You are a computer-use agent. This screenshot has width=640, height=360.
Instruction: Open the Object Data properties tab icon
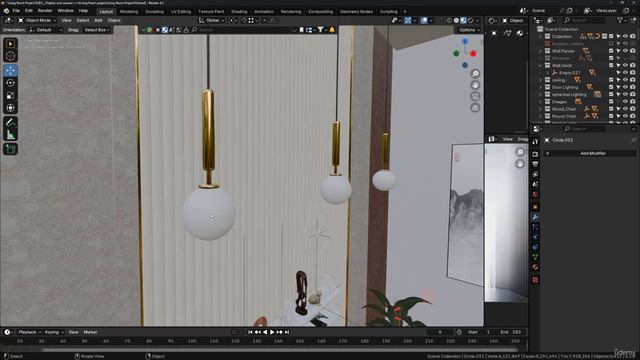535,257
